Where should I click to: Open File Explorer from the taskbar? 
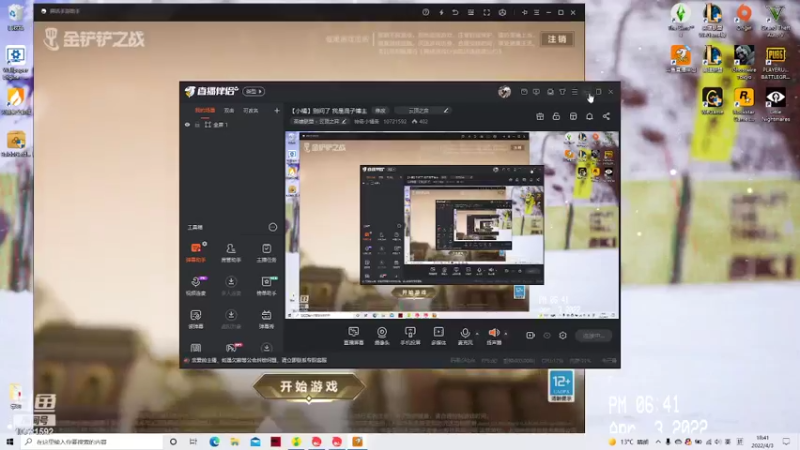click(235, 442)
